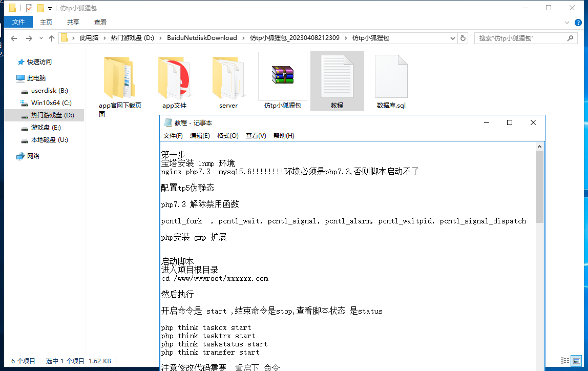The width and height of the screenshot is (588, 371).
Task: Open the address bar history dropdown
Action: tap(452, 38)
